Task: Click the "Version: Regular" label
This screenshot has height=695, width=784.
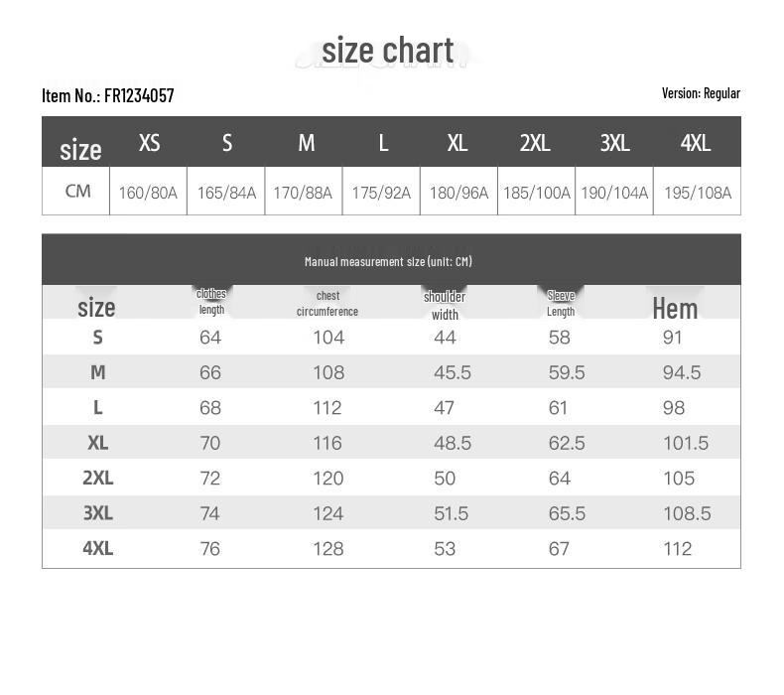Action: click(701, 93)
